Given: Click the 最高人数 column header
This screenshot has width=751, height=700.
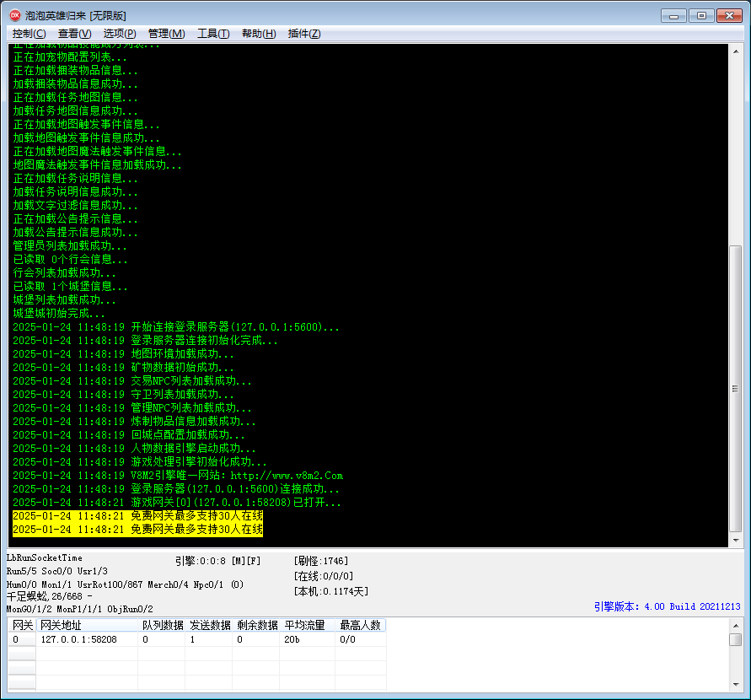Looking at the screenshot, I should [361, 625].
